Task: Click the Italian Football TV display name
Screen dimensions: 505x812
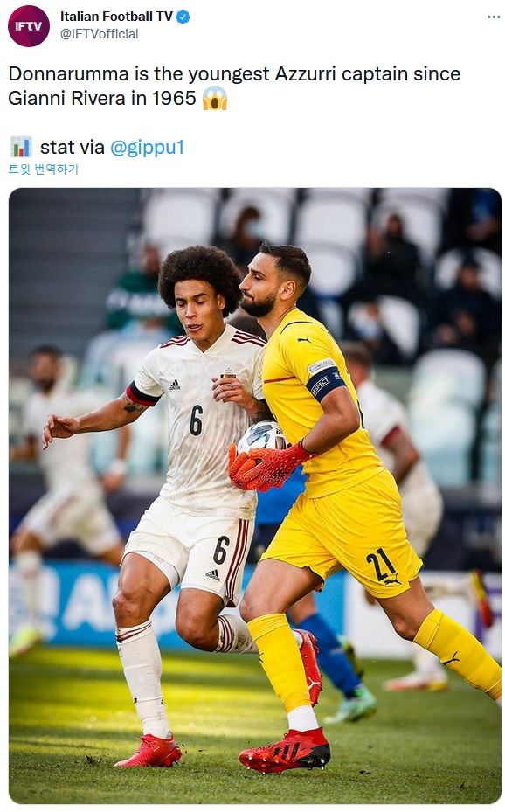Action: click(116, 17)
